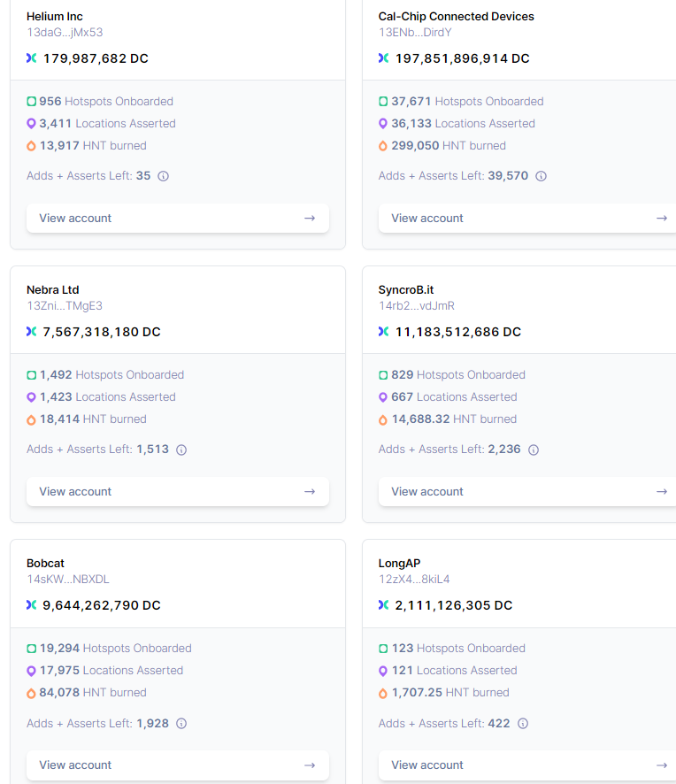
Task: Click location pin beside 17,975 Locations Asserted
Action: pyautogui.click(x=31, y=671)
